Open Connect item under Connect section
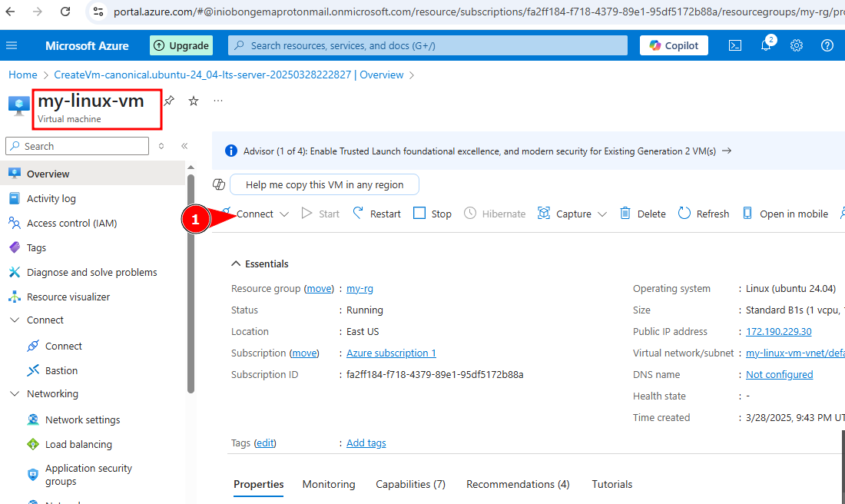 63,346
